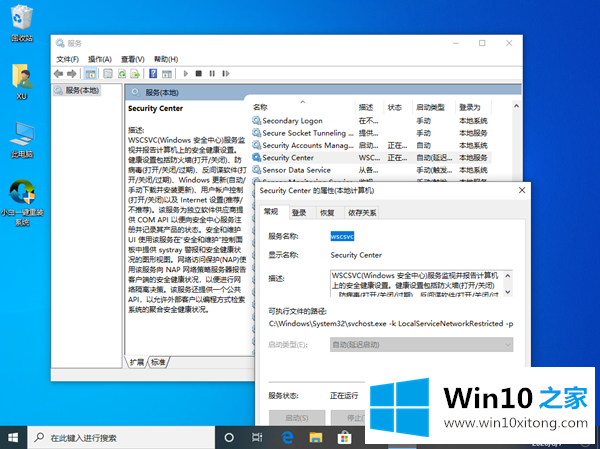The image size is (600, 449).
Task: Click the executable path text
Action: coord(391,324)
